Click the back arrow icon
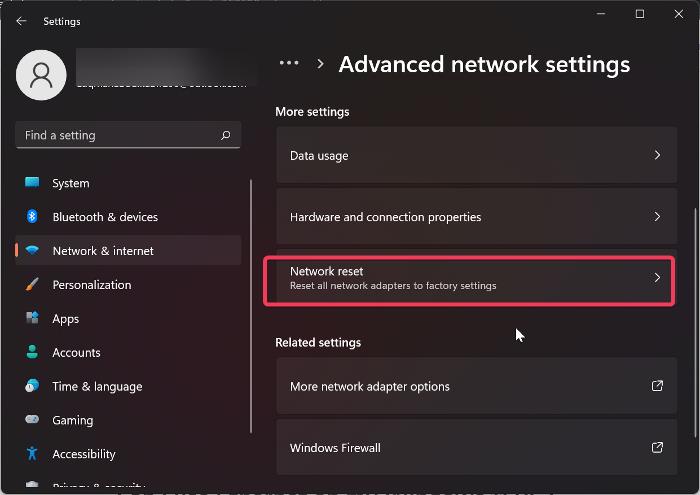The height and width of the screenshot is (495, 700). pyautogui.click(x=22, y=20)
